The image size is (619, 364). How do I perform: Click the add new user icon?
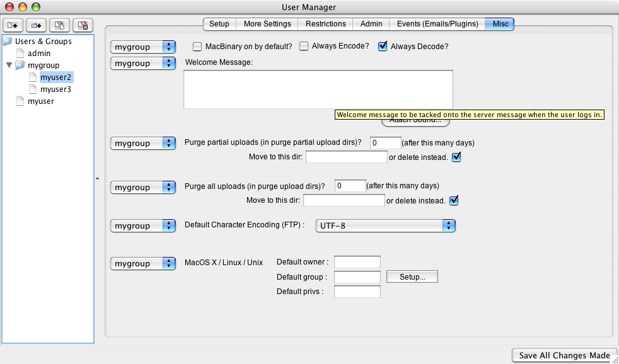point(13,25)
